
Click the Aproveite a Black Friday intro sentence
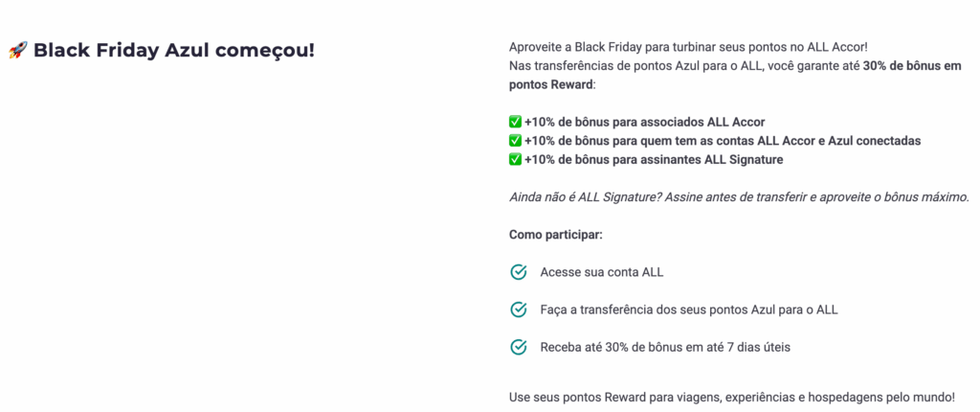[688, 47]
